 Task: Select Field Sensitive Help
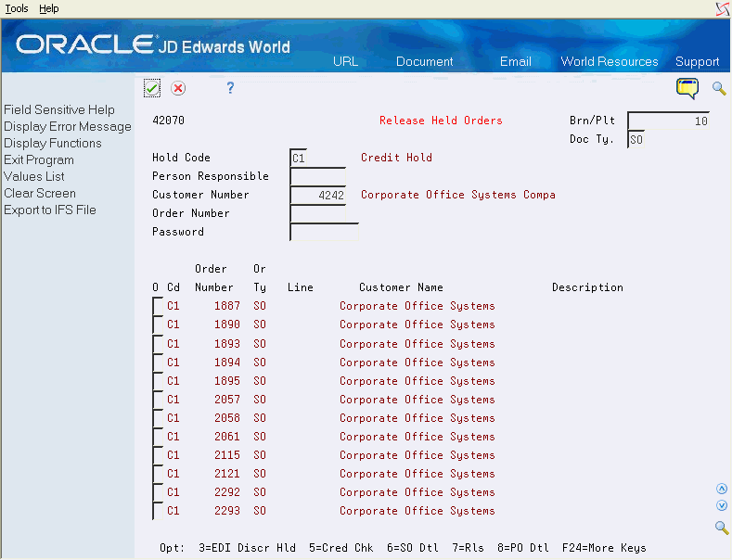tap(59, 109)
